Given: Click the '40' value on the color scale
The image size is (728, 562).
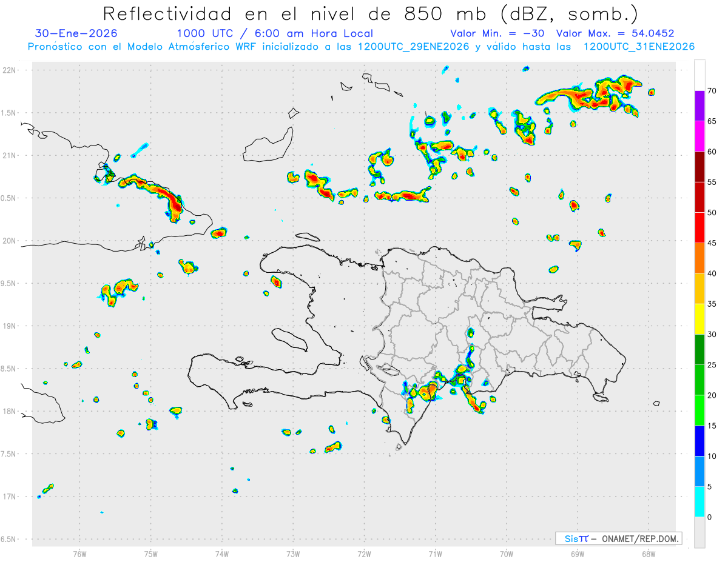Looking at the screenshot, I should pos(712,273).
